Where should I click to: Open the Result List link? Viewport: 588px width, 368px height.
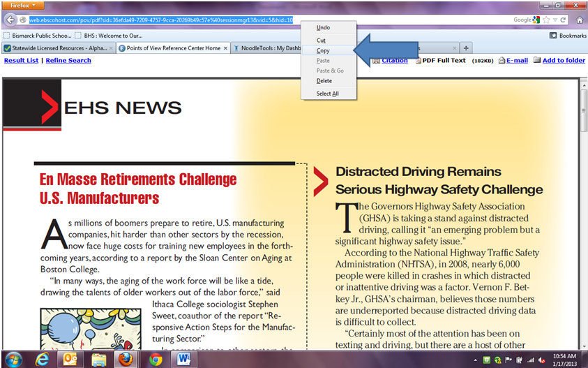coord(21,61)
